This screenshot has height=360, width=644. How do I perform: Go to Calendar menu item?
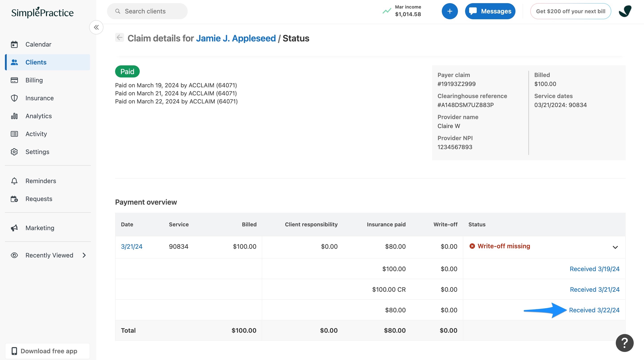pyautogui.click(x=47, y=44)
